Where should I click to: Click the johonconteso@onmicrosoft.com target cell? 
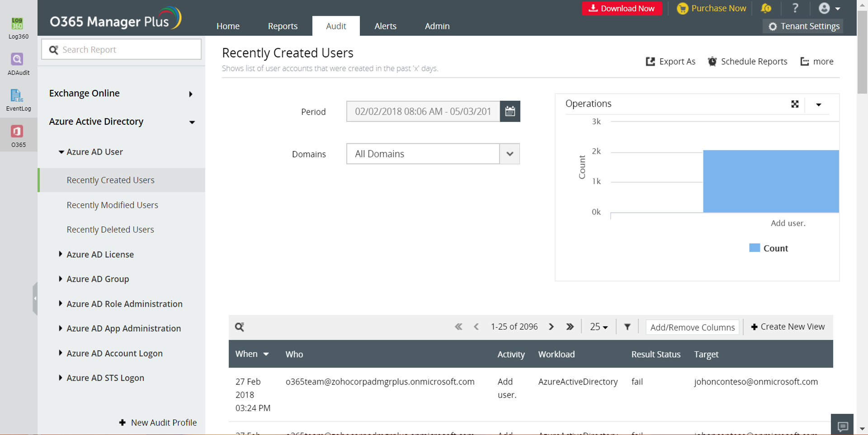[756, 382]
